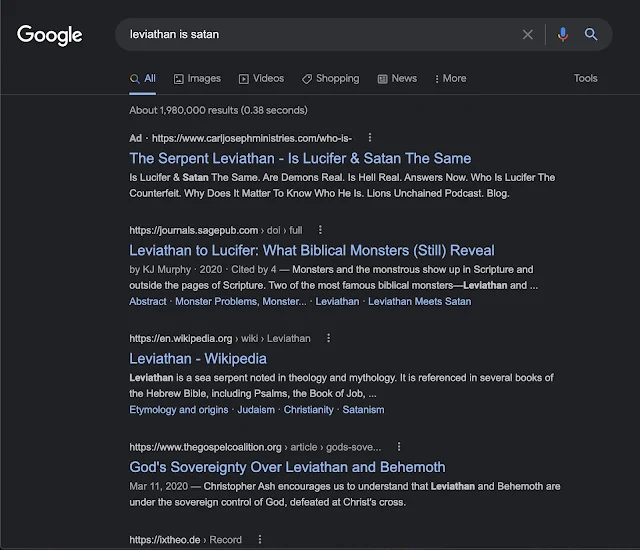Click the https://ixtheo.de › Record URL
This screenshot has height=550, width=640.
(x=185, y=540)
